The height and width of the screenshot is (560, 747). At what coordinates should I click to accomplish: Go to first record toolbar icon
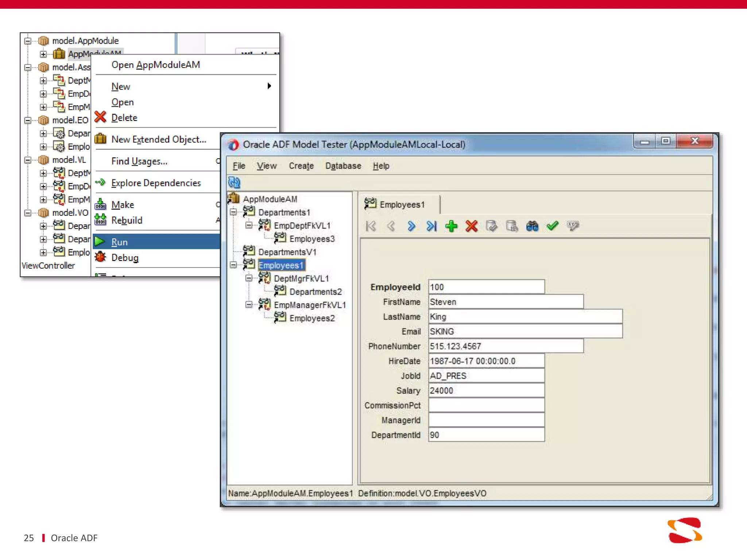pos(371,226)
